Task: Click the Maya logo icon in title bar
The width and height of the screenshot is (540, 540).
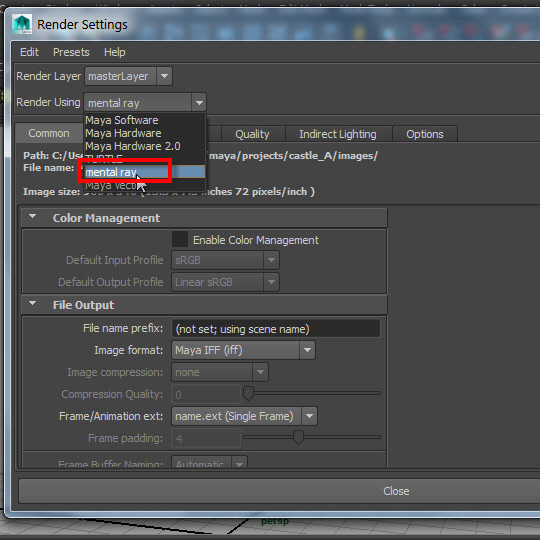Action: 22,24
